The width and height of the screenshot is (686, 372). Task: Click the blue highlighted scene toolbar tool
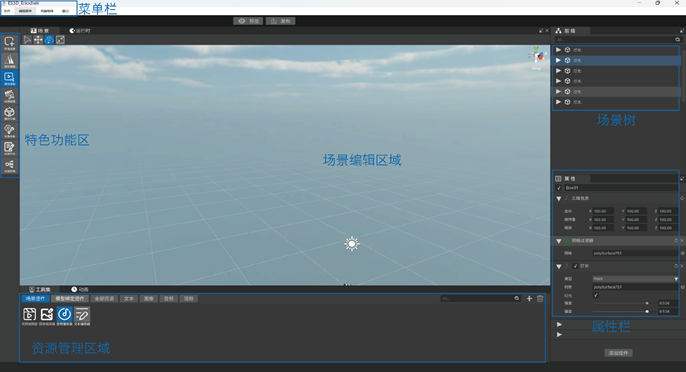click(x=49, y=40)
